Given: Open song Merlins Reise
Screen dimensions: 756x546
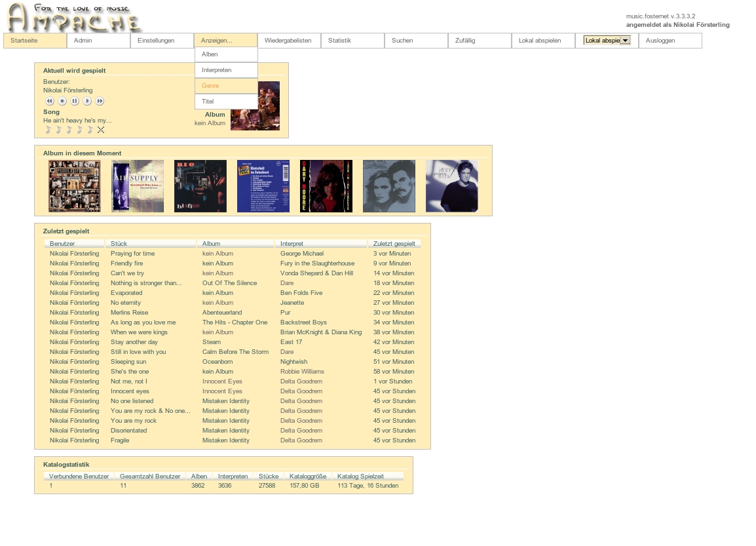Looking at the screenshot, I should tap(129, 313).
